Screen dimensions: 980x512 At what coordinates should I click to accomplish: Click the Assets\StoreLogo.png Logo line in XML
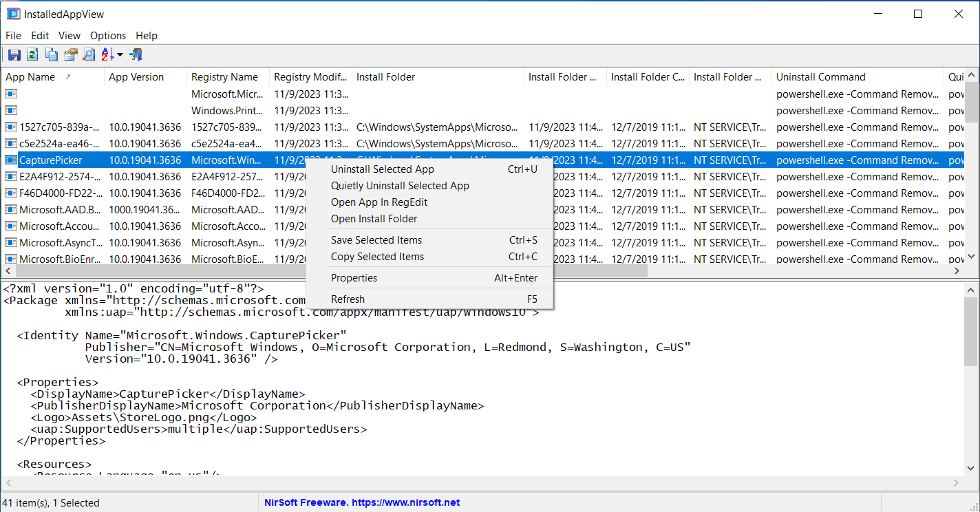pyautogui.click(x=144, y=418)
